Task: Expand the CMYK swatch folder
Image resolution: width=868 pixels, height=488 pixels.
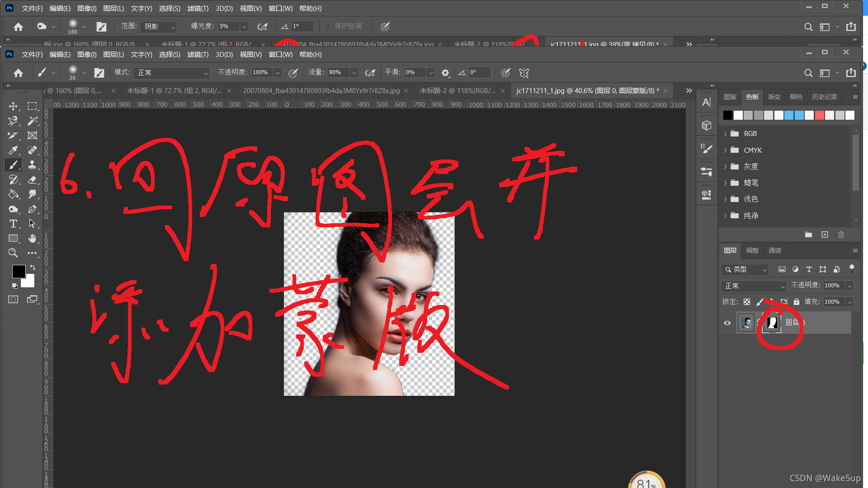Action: pyautogui.click(x=725, y=150)
